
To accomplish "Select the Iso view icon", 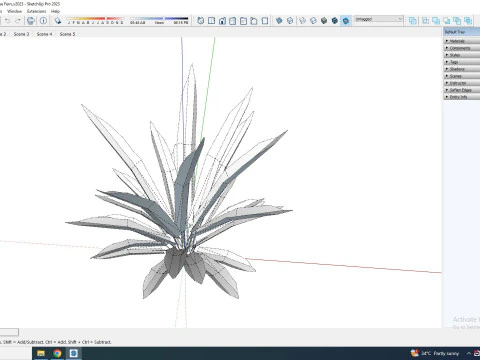I will click(x=201, y=21).
